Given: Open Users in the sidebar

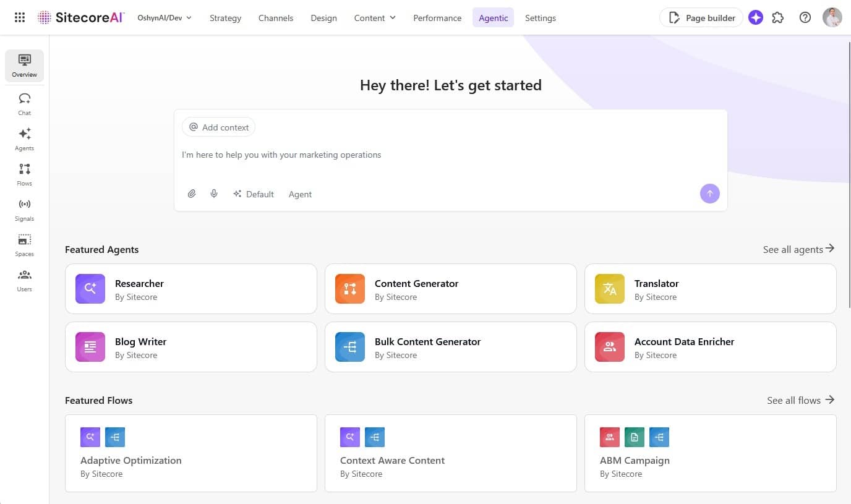Looking at the screenshot, I should 24,280.
